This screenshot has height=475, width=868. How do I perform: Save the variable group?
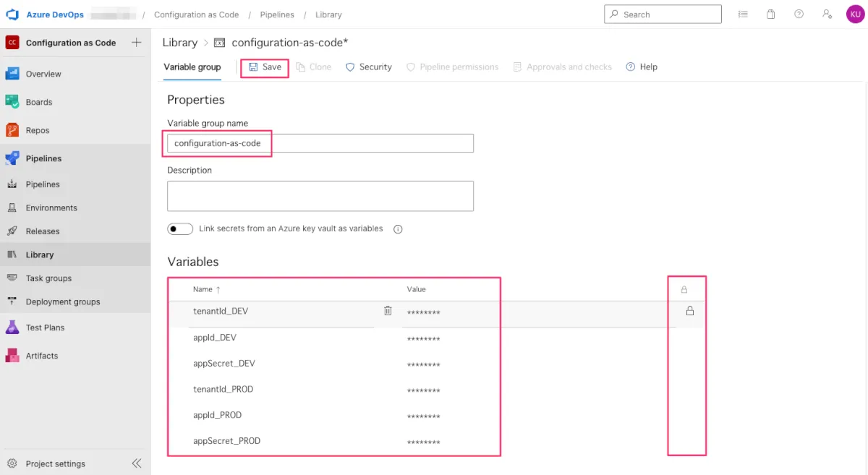pos(265,67)
